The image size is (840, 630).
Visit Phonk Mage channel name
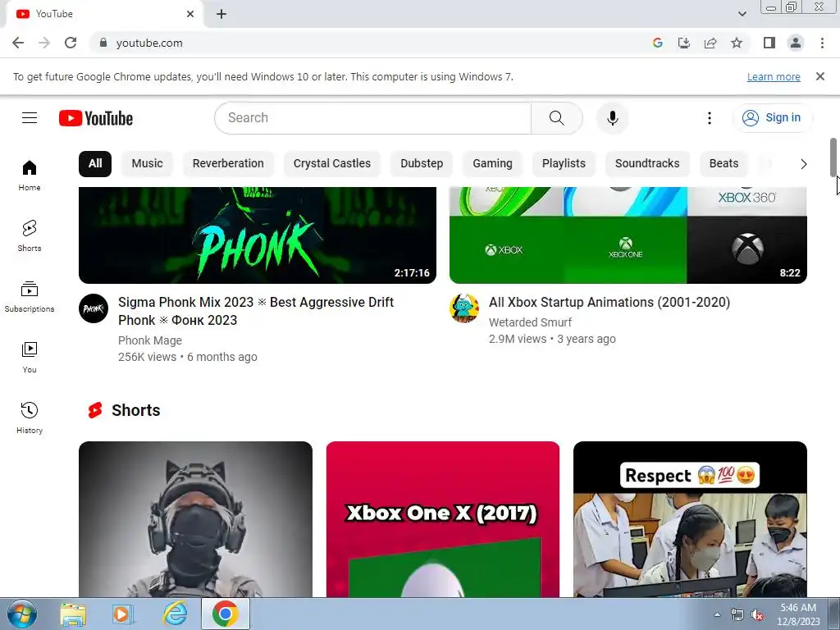click(x=150, y=340)
